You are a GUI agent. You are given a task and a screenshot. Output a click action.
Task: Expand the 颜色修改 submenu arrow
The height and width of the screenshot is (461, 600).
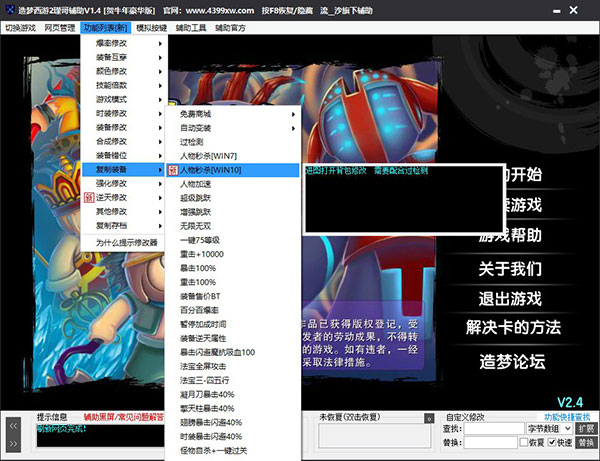point(160,72)
